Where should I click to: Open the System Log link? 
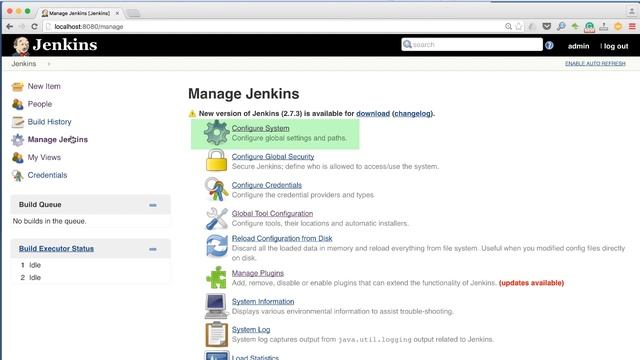click(251, 330)
